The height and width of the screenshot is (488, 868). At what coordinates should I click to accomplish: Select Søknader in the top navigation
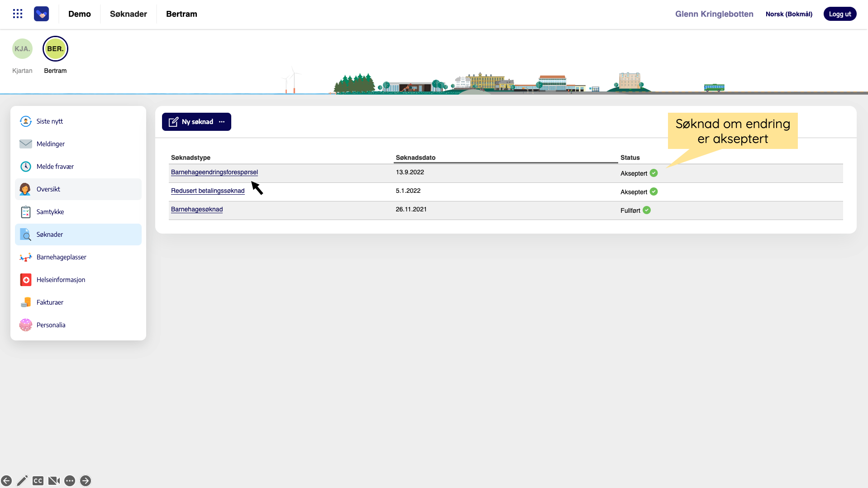point(128,14)
